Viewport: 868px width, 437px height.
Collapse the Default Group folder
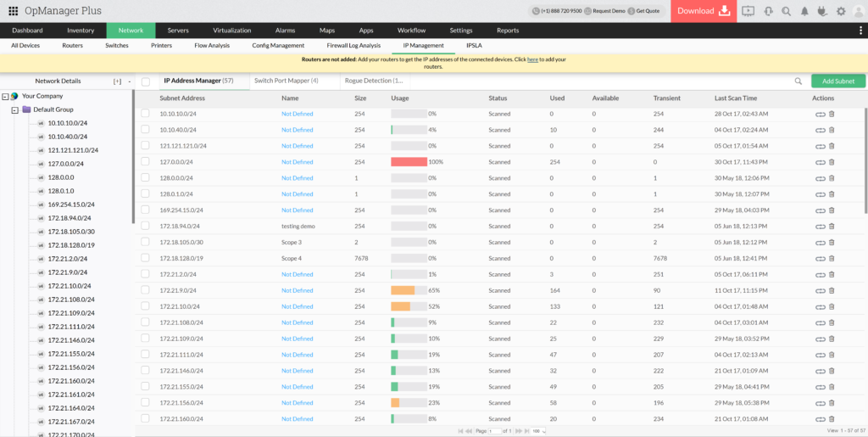14,109
